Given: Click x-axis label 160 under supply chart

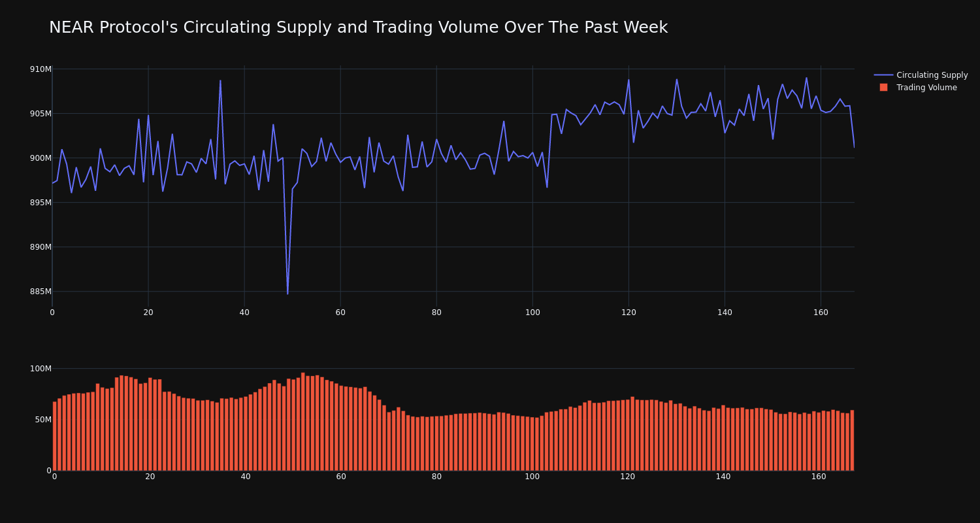Looking at the screenshot, I should click(x=821, y=312).
